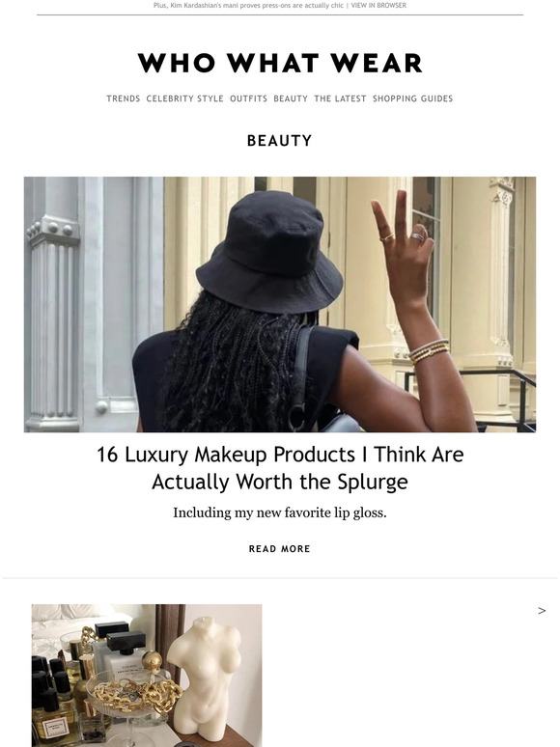Go to Celebrity Style

click(x=185, y=98)
